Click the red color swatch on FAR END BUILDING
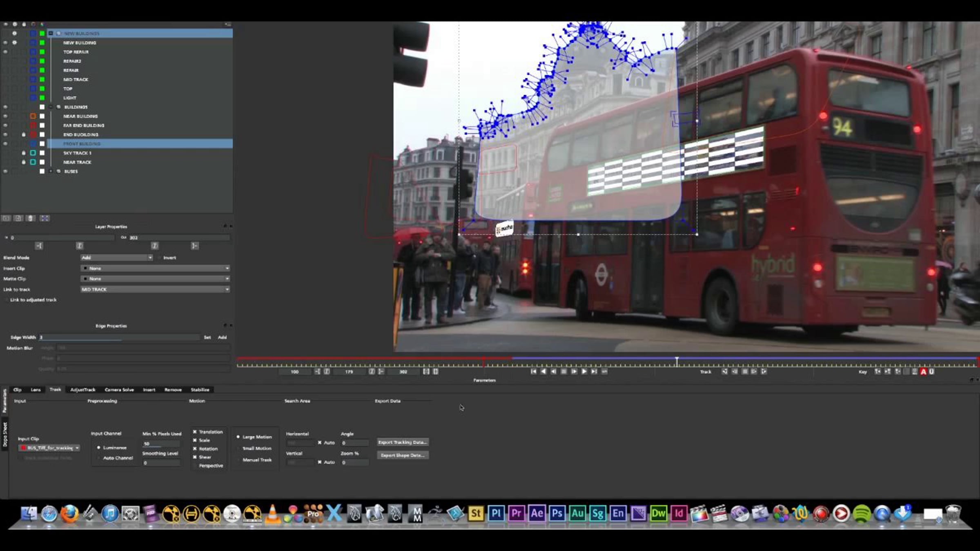Screen dimensions: 980x551 (x=33, y=125)
